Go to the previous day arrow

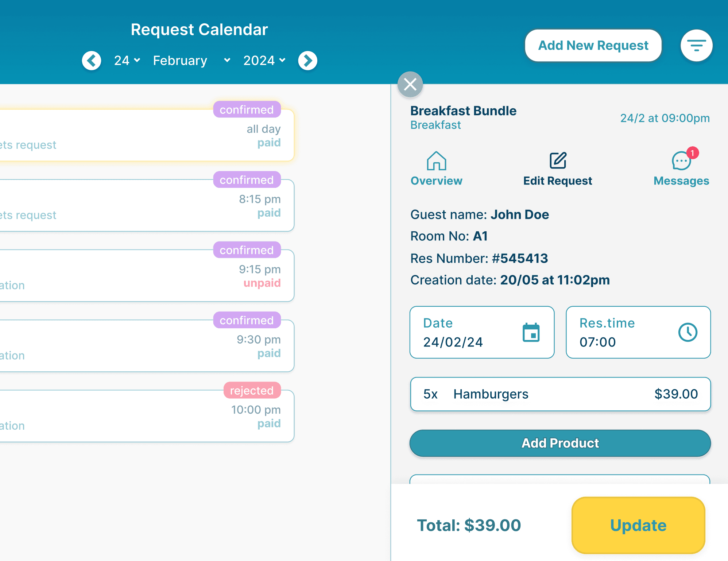92,61
